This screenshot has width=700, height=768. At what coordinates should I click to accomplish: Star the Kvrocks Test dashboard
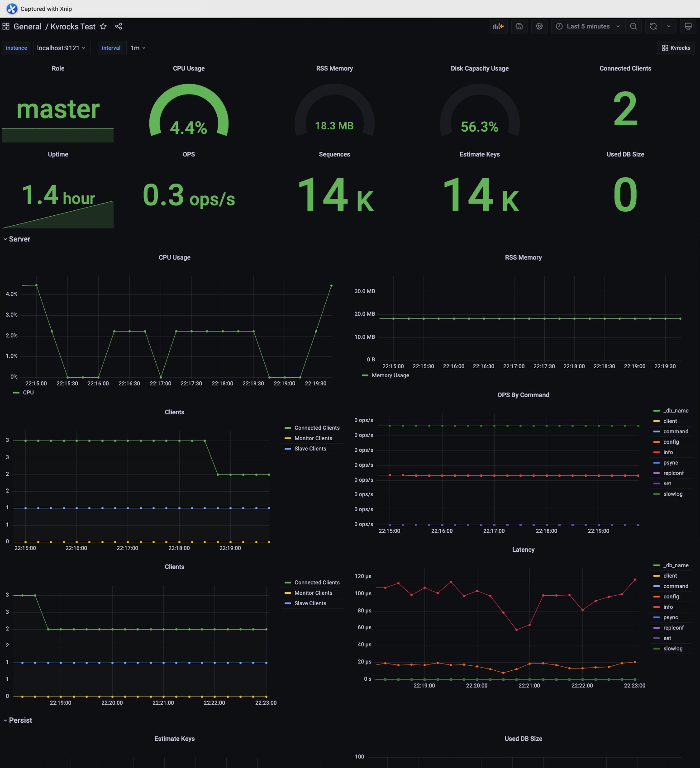click(x=103, y=26)
